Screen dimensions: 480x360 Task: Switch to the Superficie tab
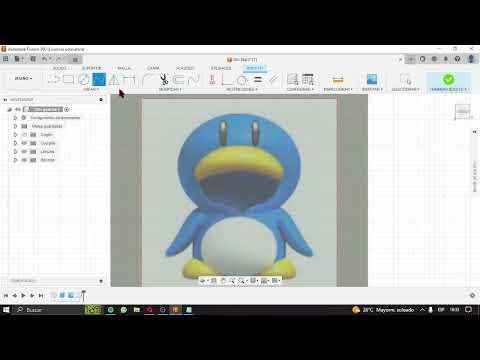[92, 68]
